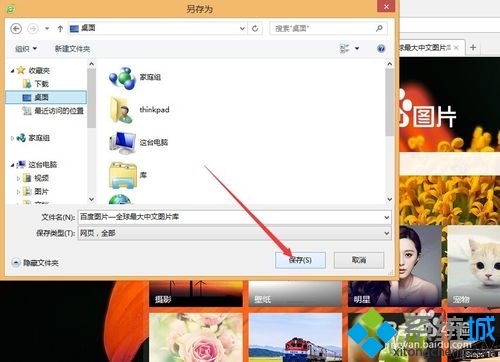Open 摄影 photography category thumbnail
This screenshot has width=500, height=362.
tap(196, 293)
